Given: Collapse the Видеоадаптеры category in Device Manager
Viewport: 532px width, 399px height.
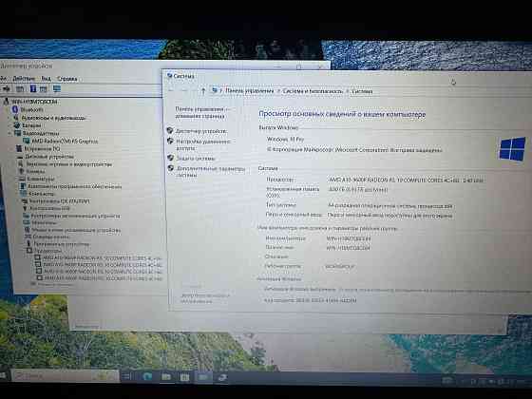Looking at the screenshot, I should coord(10,133).
